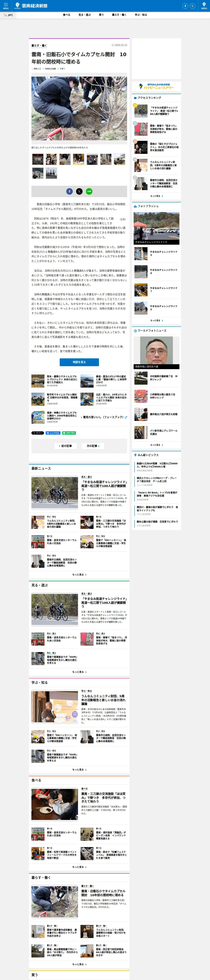
Task: Open the やまなみチャレンジライド１０ large photo
Action: (156, 228)
